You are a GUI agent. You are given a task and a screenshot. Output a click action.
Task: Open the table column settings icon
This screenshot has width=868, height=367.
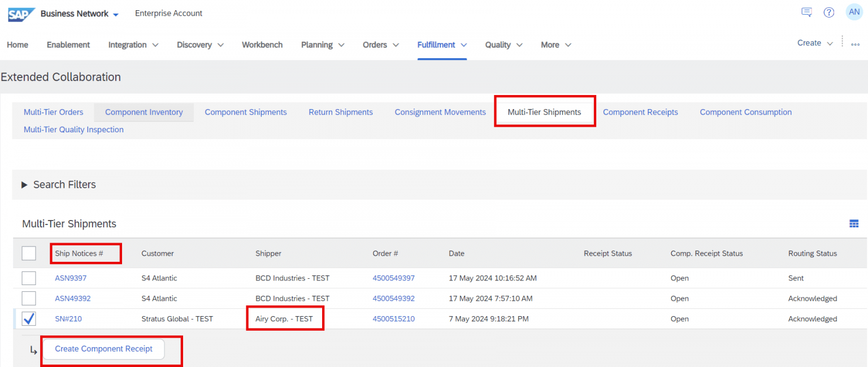tap(854, 224)
